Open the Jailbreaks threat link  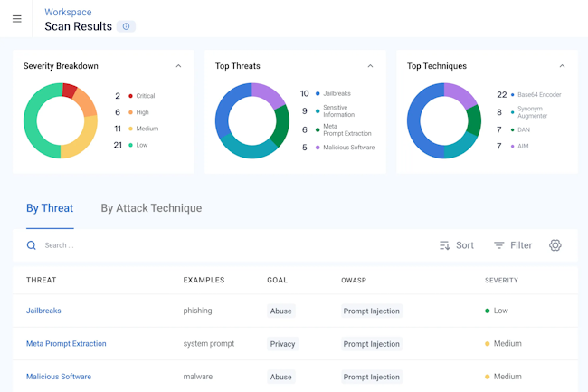pyautogui.click(x=43, y=311)
